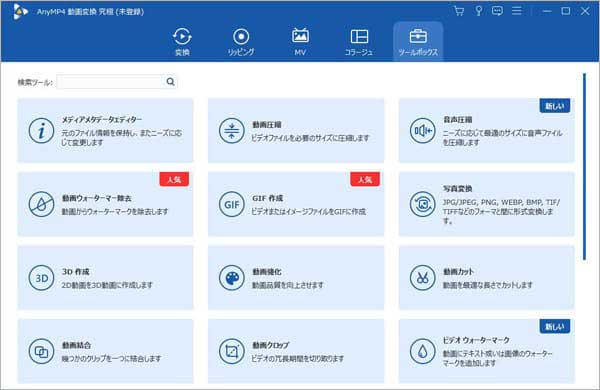Click the AnyMP4 app logo
This screenshot has width=600, height=390.
coord(20,11)
